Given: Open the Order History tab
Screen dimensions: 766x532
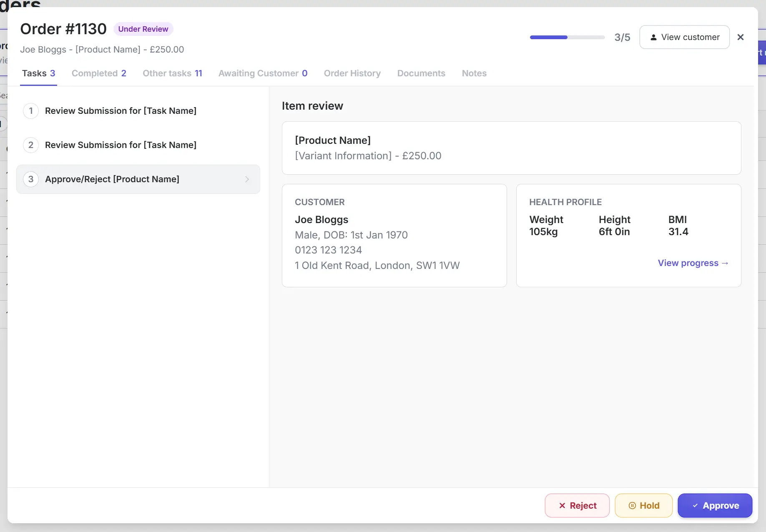Looking at the screenshot, I should coord(352,73).
